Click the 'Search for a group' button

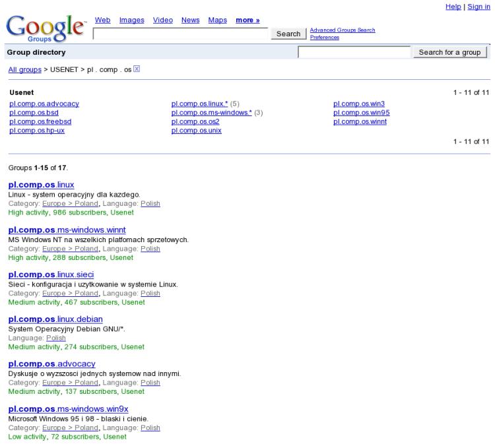coord(449,52)
